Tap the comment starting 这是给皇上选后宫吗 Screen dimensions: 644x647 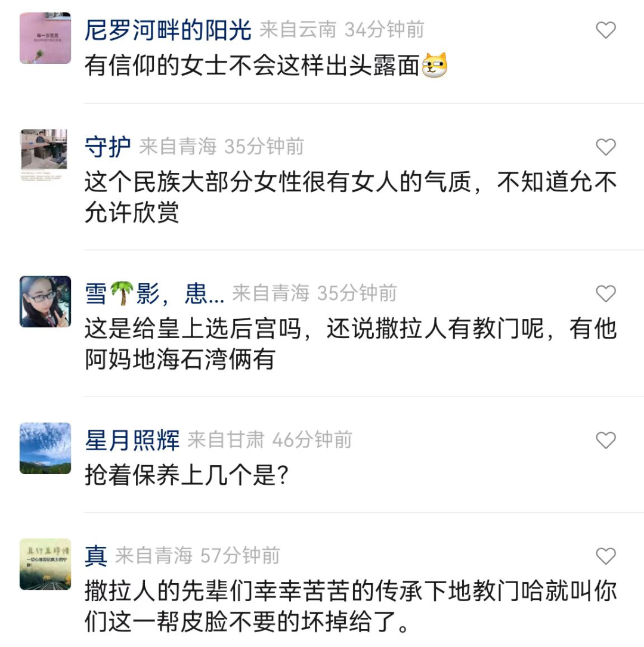pyautogui.click(x=349, y=344)
